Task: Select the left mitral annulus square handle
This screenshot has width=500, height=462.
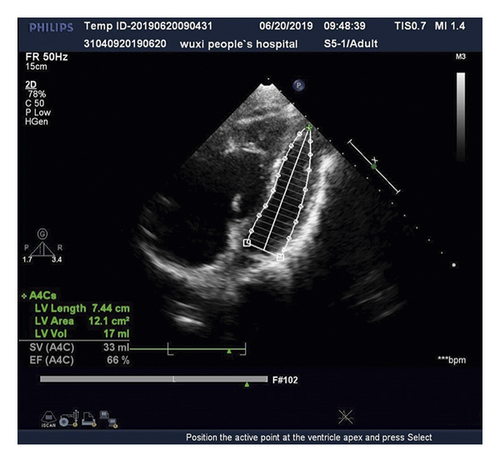Action: click(247, 243)
